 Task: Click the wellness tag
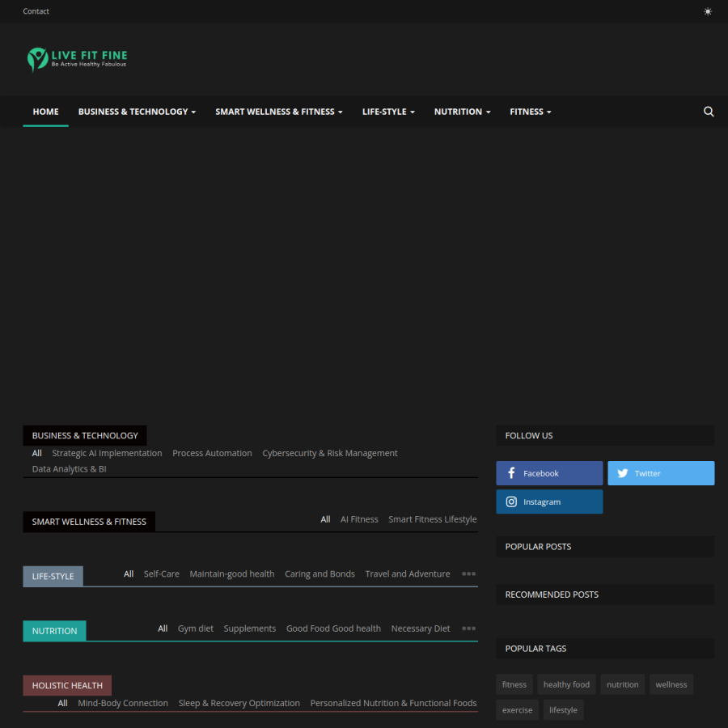click(671, 684)
